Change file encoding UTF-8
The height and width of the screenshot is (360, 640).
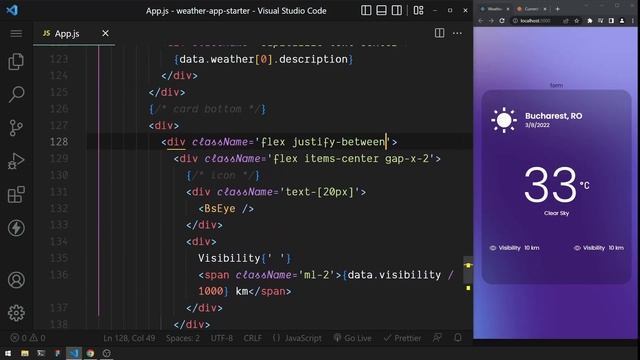(222, 338)
